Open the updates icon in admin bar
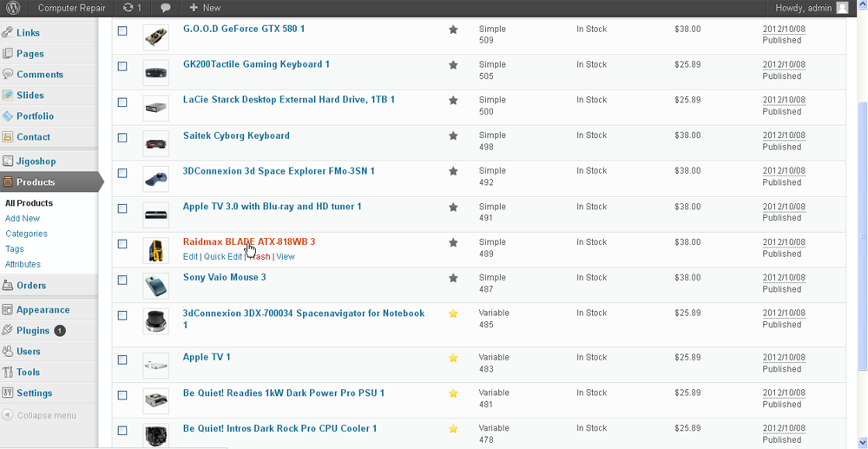This screenshot has height=449, width=868. pyautogui.click(x=132, y=8)
